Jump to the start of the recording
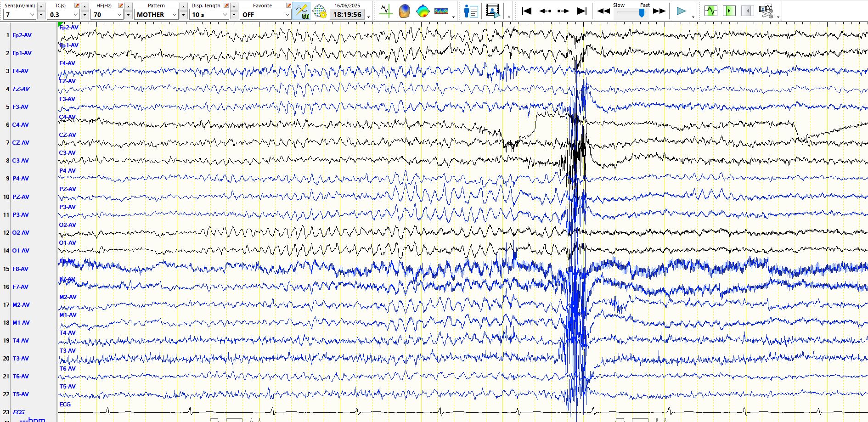This screenshot has height=422, width=868. tap(527, 11)
